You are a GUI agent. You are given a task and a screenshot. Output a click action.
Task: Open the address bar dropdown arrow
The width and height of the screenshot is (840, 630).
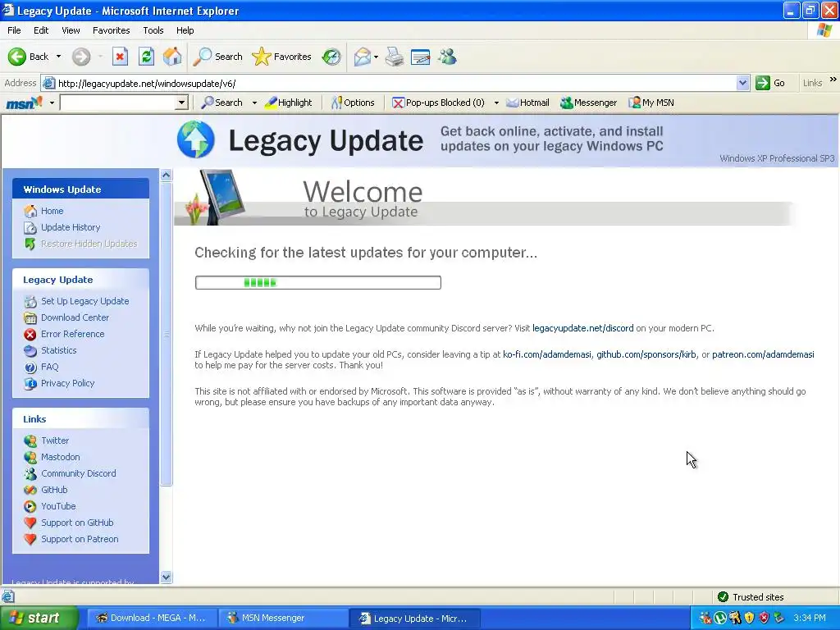pyautogui.click(x=742, y=83)
